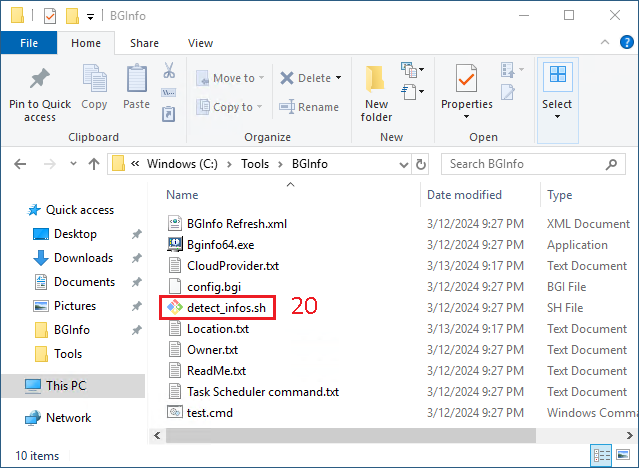The width and height of the screenshot is (639, 468).
Task: Click the Refresh button
Action: (x=421, y=164)
